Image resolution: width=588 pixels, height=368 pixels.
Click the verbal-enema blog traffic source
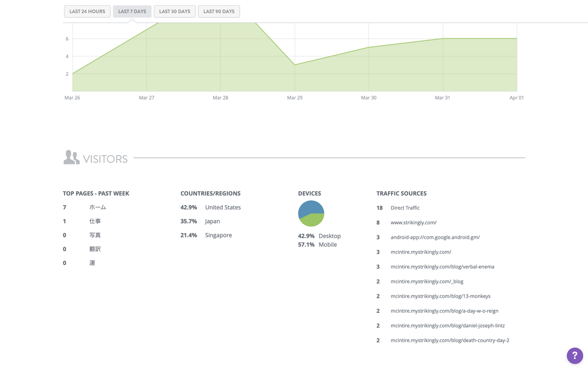[x=442, y=266]
